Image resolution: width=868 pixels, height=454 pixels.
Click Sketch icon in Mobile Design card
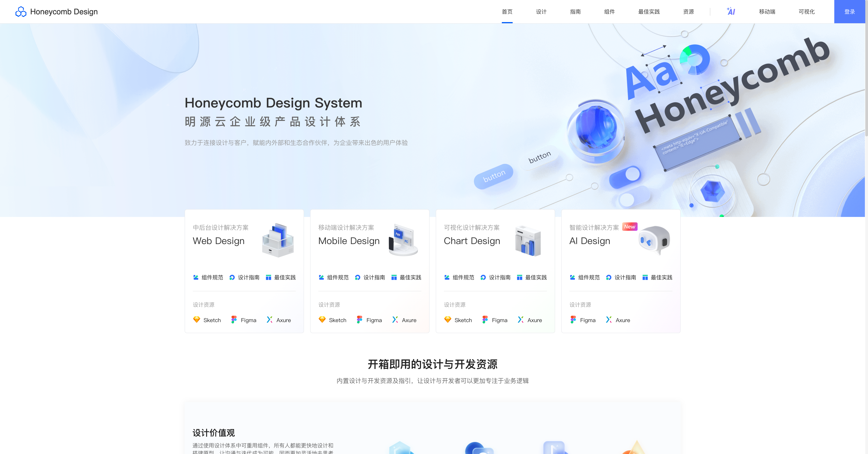(322, 320)
